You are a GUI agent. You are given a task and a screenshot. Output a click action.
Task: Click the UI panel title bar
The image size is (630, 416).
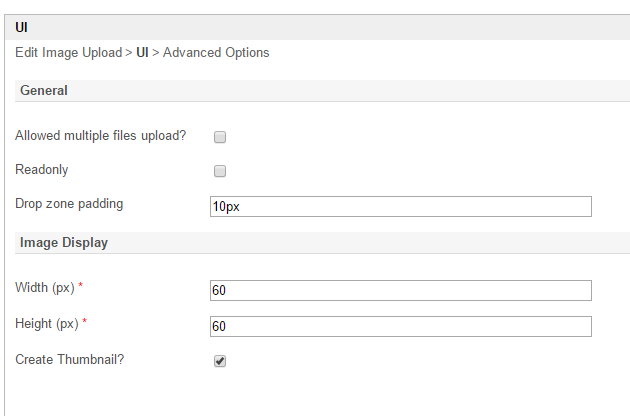22,27
